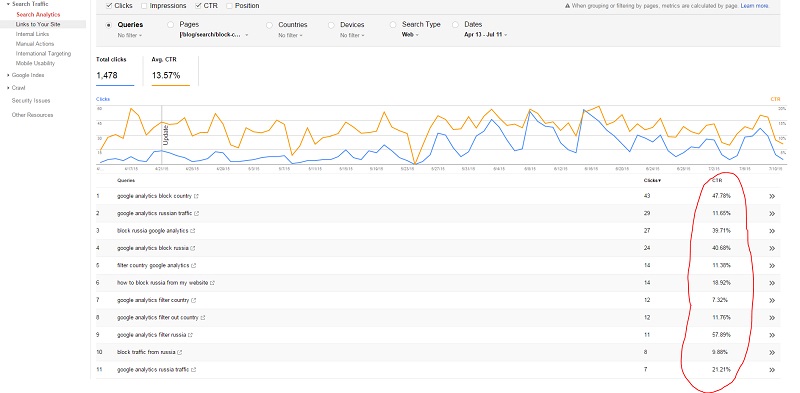Select the Queries radio button
This screenshot has height=393, width=800.
pyautogui.click(x=109, y=24)
